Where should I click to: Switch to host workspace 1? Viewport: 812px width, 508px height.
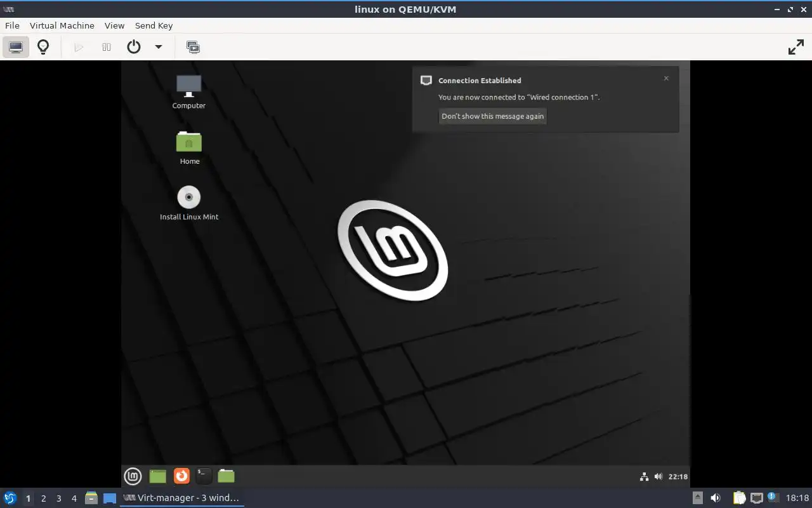pyautogui.click(x=28, y=498)
